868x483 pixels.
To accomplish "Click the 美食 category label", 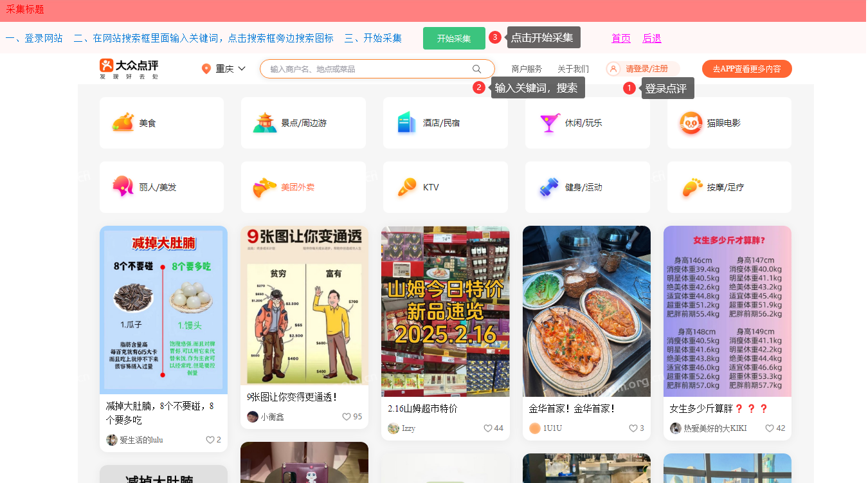I will pos(148,123).
